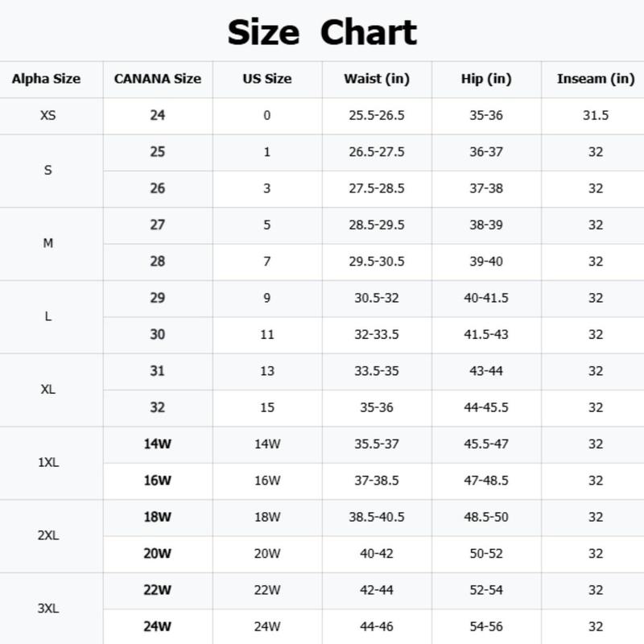The width and height of the screenshot is (644, 644).
Task: Click waist measurement 25.5-26.5
Action: point(377,115)
